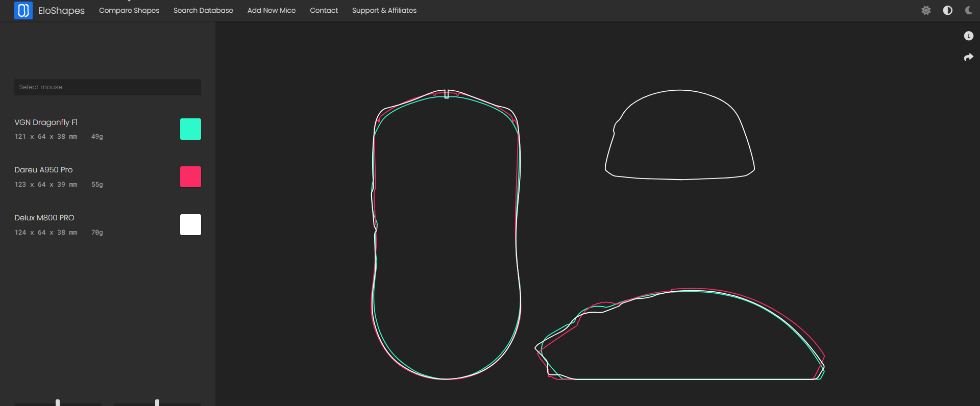The width and height of the screenshot is (980, 406).
Task: Select the VGN Dragonfly F1 entry
Action: [x=46, y=122]
